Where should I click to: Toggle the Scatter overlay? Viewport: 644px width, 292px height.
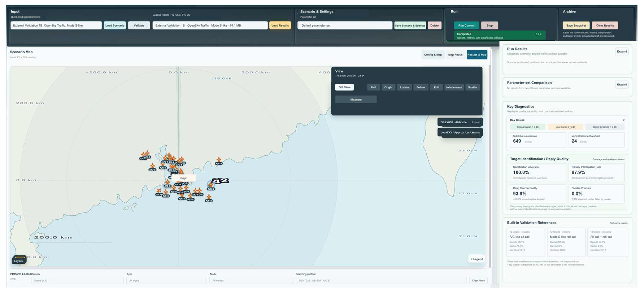point(472,87)
